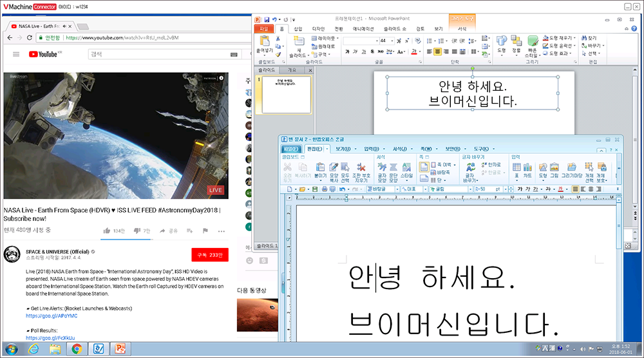
Task: Reload the YouTube page in Chrome
Action: click(x=30, y=38)
